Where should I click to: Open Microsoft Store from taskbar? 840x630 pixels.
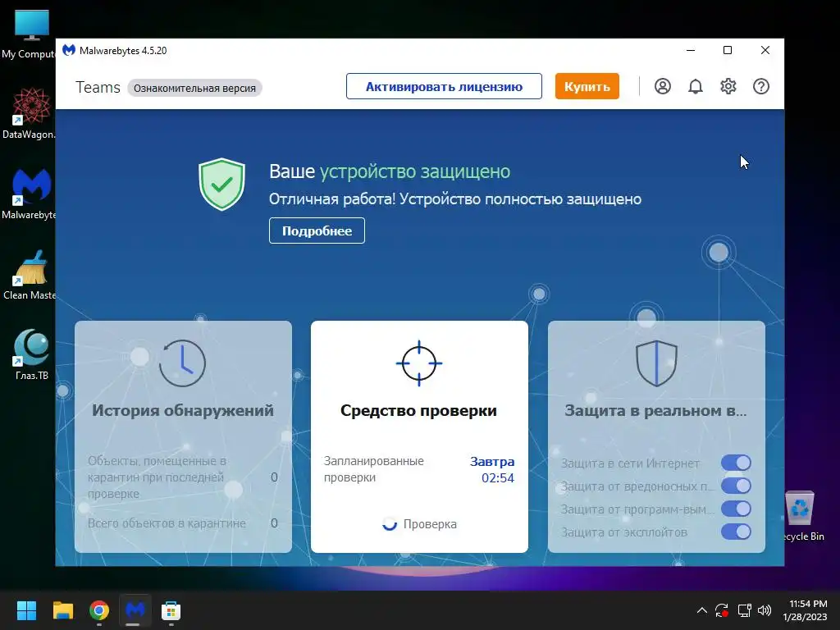[x=171, y=610]
